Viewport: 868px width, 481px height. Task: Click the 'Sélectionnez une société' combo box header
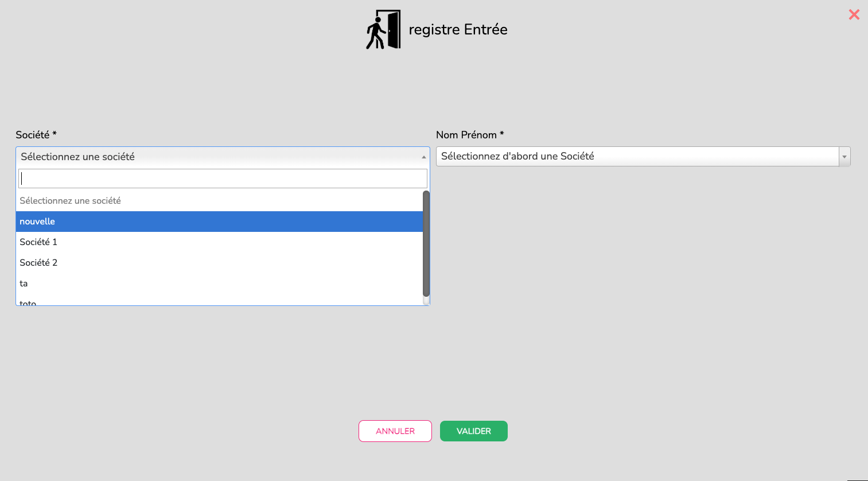click(x=223, y=157)
